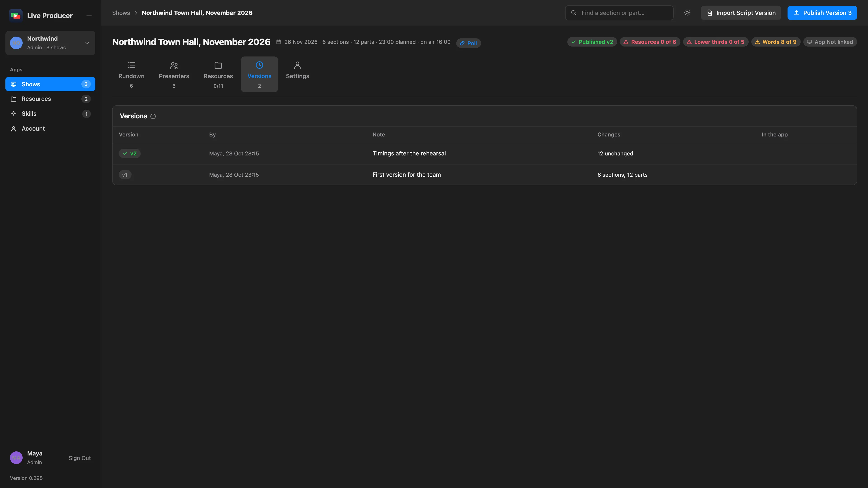Click the Northwind workspace avatar
This screenshot has width=868, height=488.
(16, 43)
